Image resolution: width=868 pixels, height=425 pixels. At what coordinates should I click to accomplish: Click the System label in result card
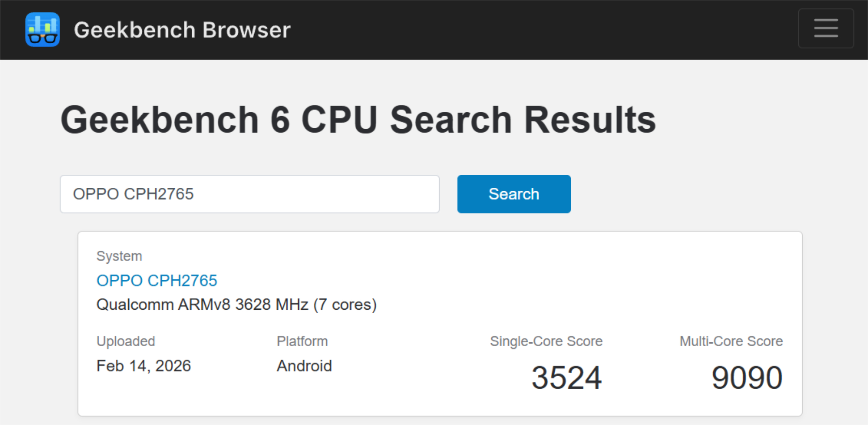click(119, 256)
